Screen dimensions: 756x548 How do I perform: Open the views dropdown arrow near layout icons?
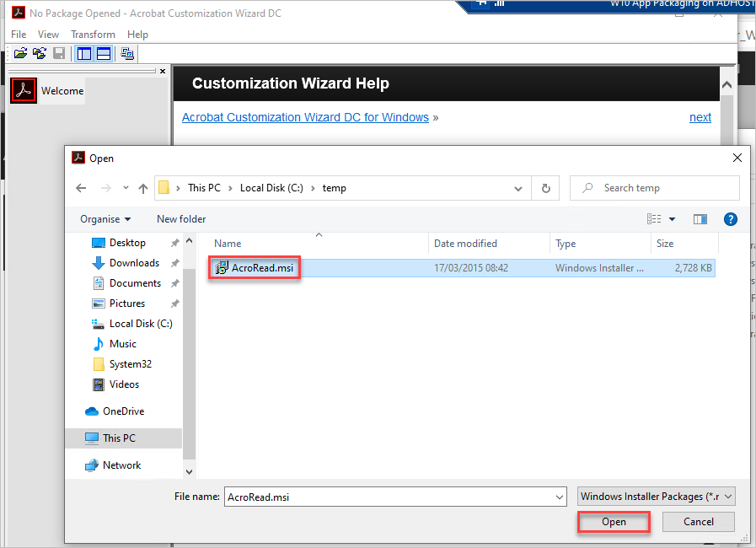click(x=672, y=218)
